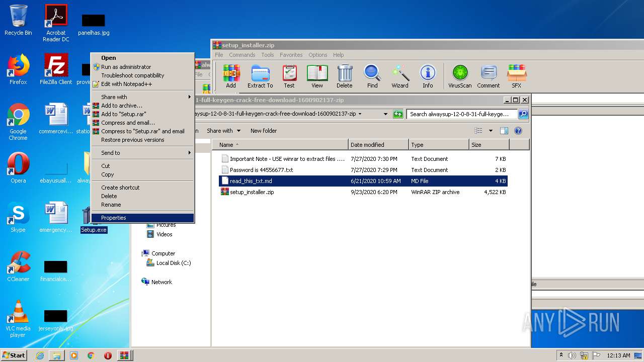Open the Info toolbar icon
The width and height of the screenshot is (644, 362).
428,76
